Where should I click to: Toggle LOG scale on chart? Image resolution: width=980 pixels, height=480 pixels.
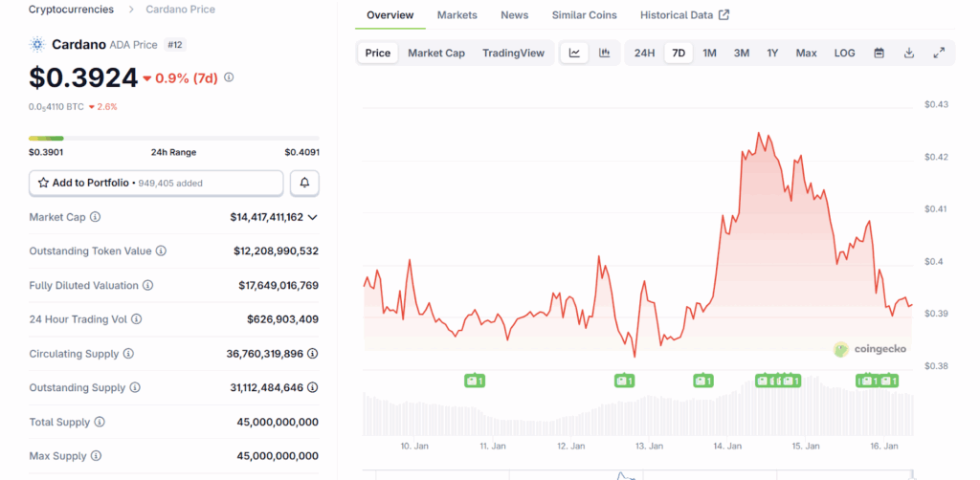tap(844, 53)
